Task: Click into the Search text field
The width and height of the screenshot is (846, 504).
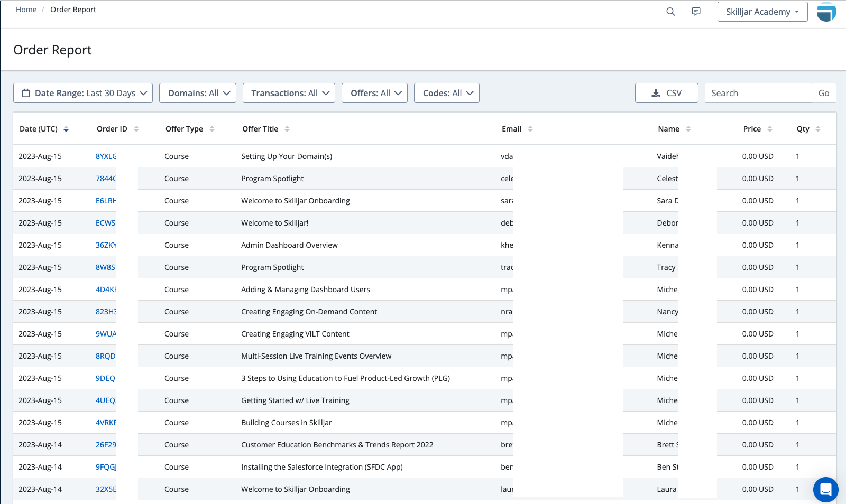Action: point(758,93)
